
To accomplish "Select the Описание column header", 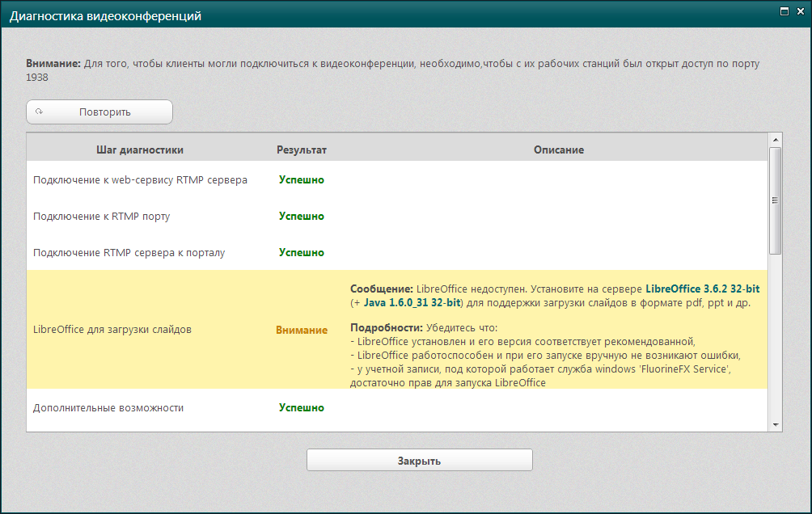I will [558, 150].
